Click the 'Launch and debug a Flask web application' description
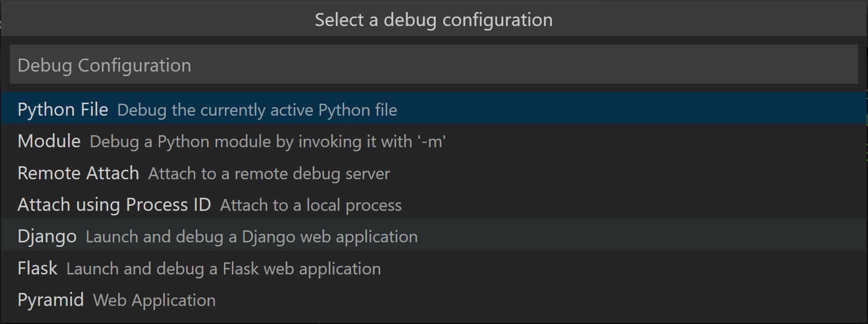The image size is (868, 324). (223, 268)
